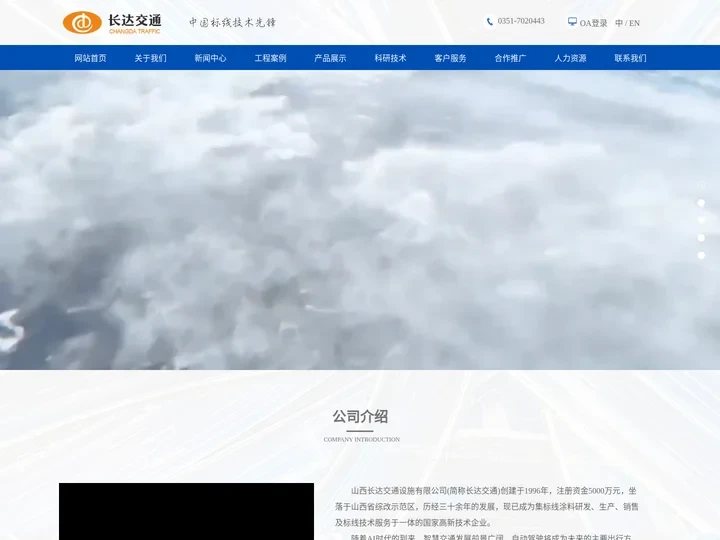Viewport: 720px width, 540px height.
Task: Click the COMPANY INTRODUCTION subtitle
Action: pos(361,439)
